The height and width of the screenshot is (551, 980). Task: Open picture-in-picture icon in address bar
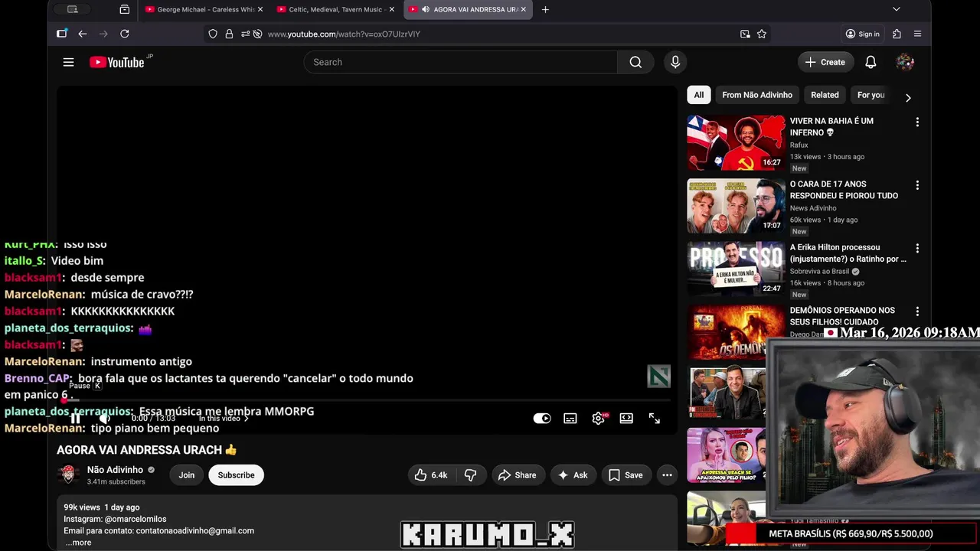tap(745, 34)
